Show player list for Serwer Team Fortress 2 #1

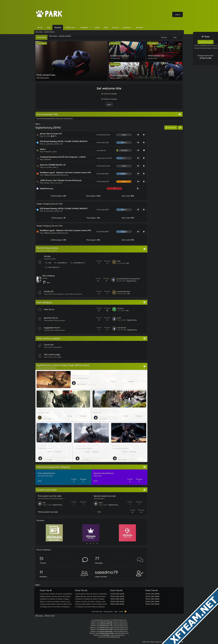pyautogui.click(x=138, y=135)
